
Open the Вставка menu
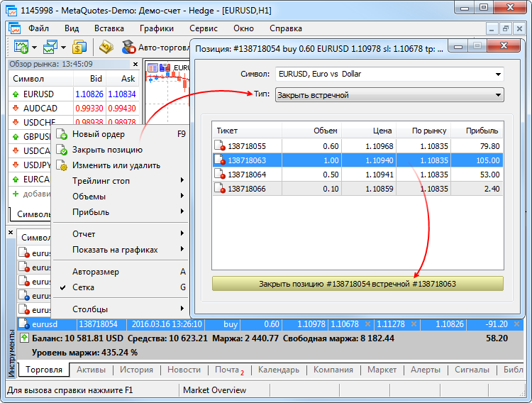click(109, 28)
